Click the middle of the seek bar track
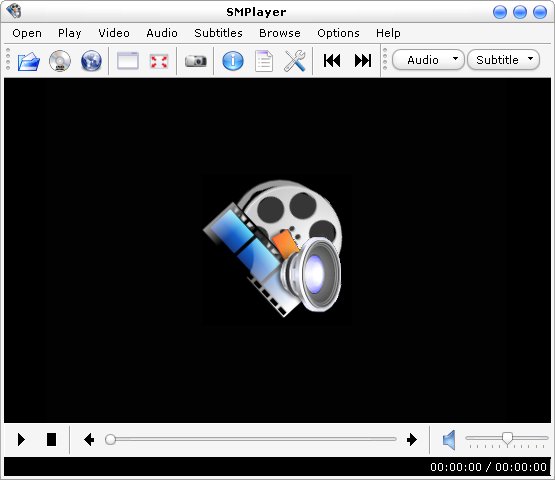This screenshot has height=480, width=555. pos(251,439)
